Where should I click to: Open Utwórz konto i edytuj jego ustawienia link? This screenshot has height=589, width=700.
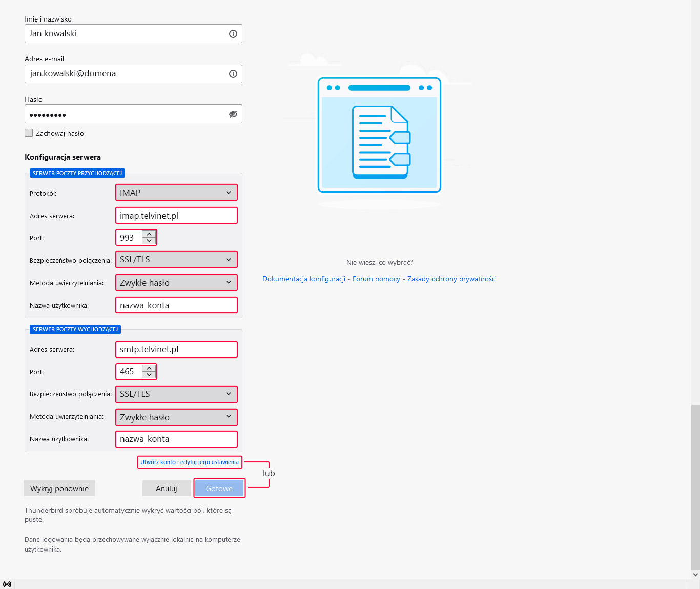[190, 462]
